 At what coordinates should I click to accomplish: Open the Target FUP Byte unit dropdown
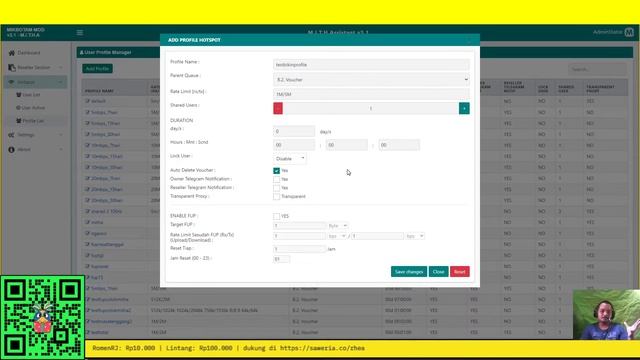click(x=338, y=226)
